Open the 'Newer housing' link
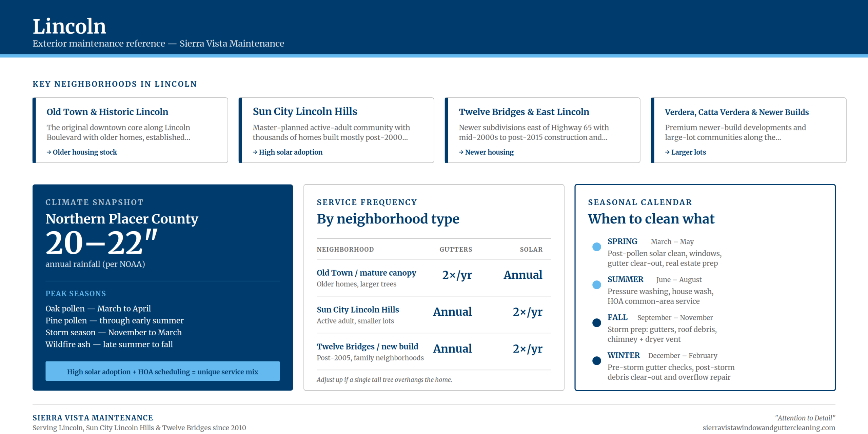 (486, 152)
